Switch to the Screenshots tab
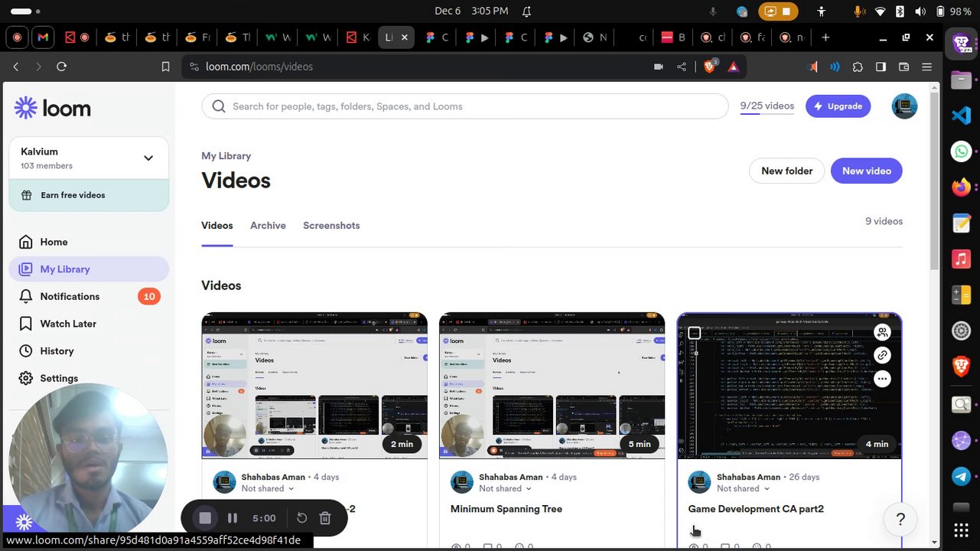Screen dimensions: 980x551 pos(331,226)
